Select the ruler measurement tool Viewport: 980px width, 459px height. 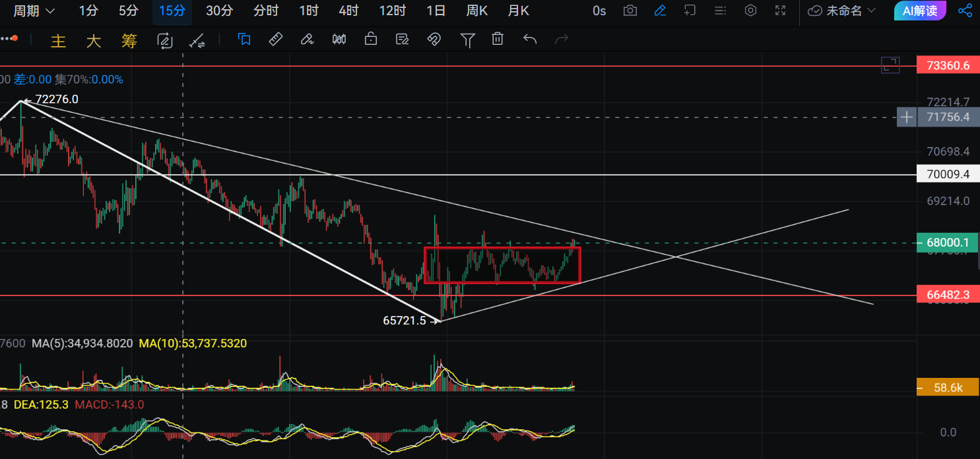276,40
